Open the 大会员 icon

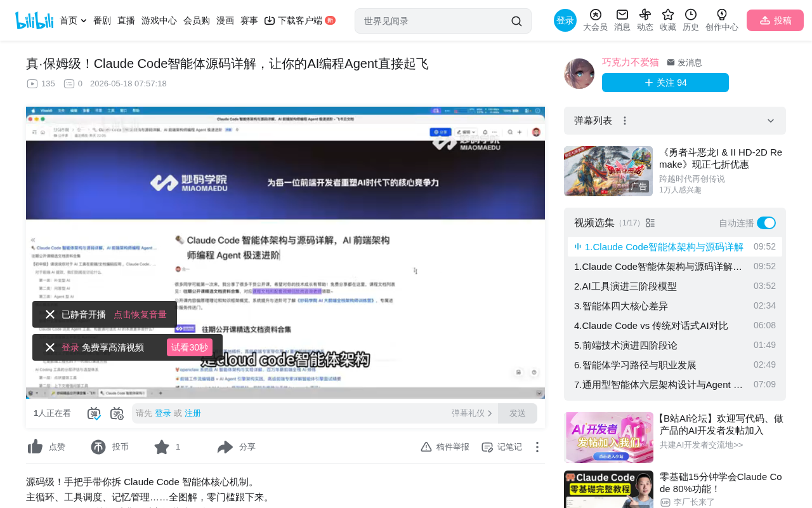[x=595, y=15]
